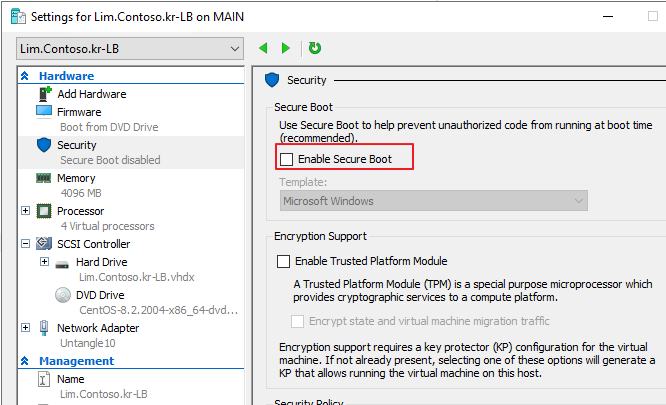Select SCSI Controller

coord(93,244)
